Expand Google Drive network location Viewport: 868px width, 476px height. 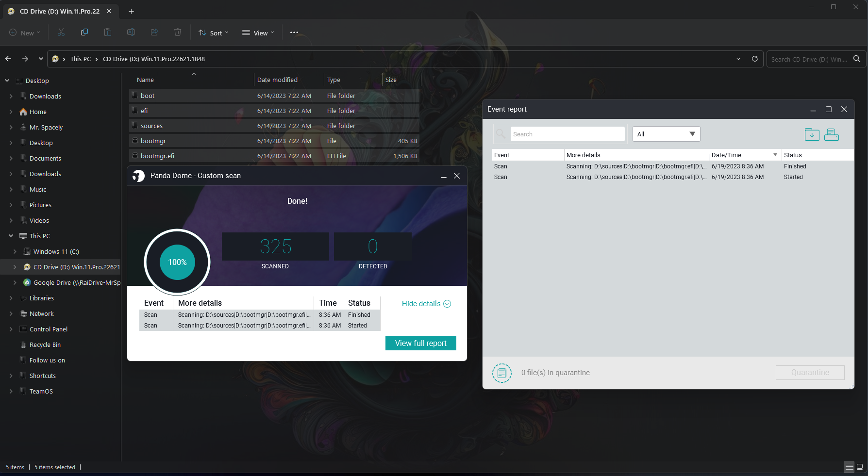point(15,282)
